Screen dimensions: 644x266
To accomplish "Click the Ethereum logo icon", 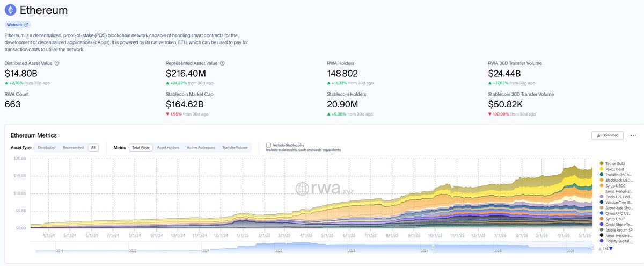I will coord(11,10).
